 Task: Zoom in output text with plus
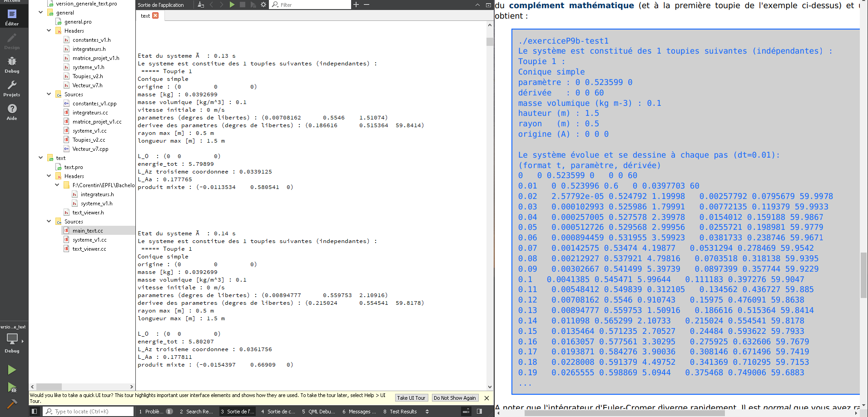tap(356, 5)
